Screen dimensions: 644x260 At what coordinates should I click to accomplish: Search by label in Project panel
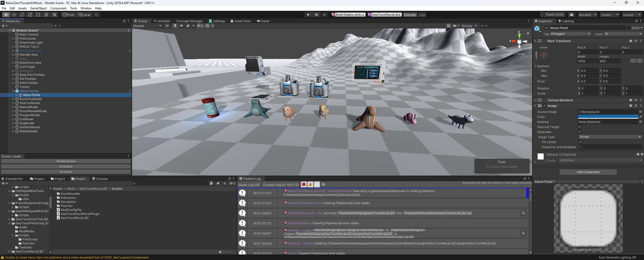pos(218,183)
